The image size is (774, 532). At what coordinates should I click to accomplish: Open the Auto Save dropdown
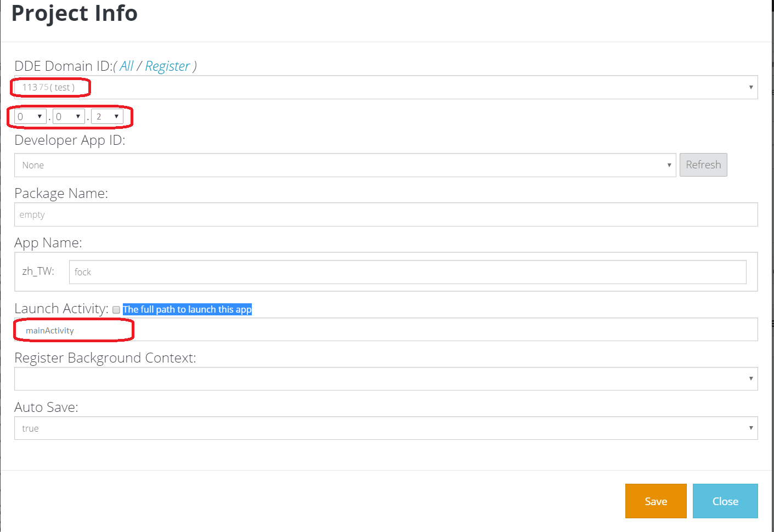(x=386, y=428)
